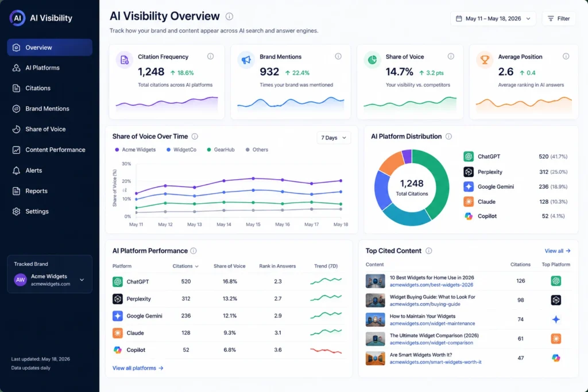The image size is (588, 392).
Task: Click the AI Visibility logo icon
Action: 17,18
